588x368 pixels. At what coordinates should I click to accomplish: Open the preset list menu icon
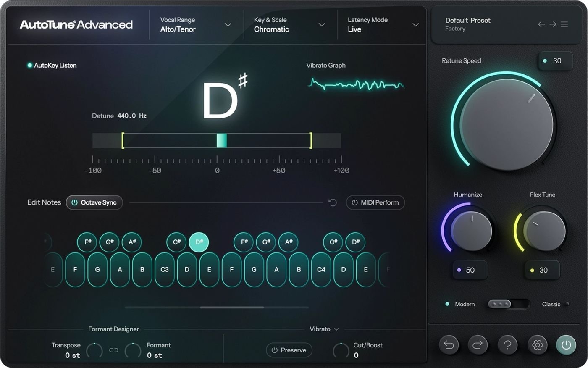[x=564, y=24]
